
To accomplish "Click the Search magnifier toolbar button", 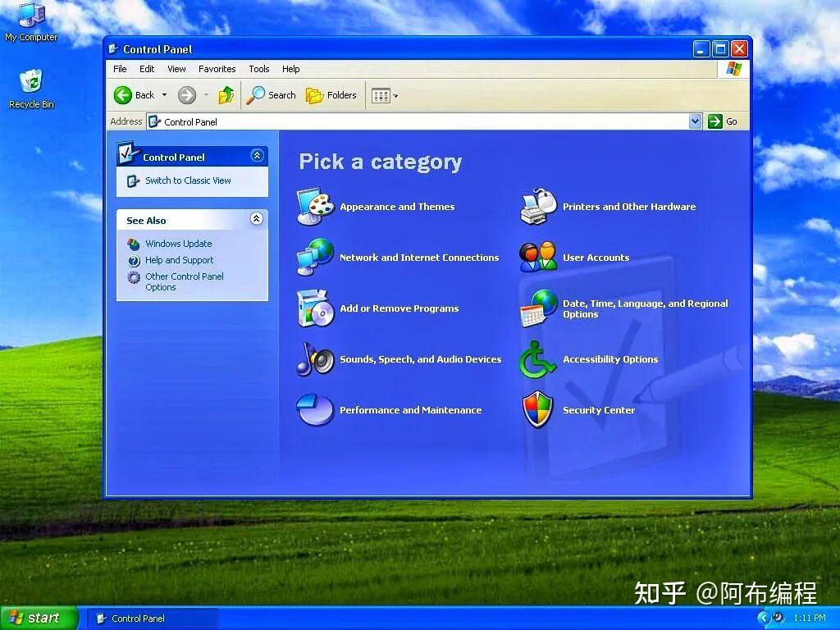I will click(x=271, y=95).
